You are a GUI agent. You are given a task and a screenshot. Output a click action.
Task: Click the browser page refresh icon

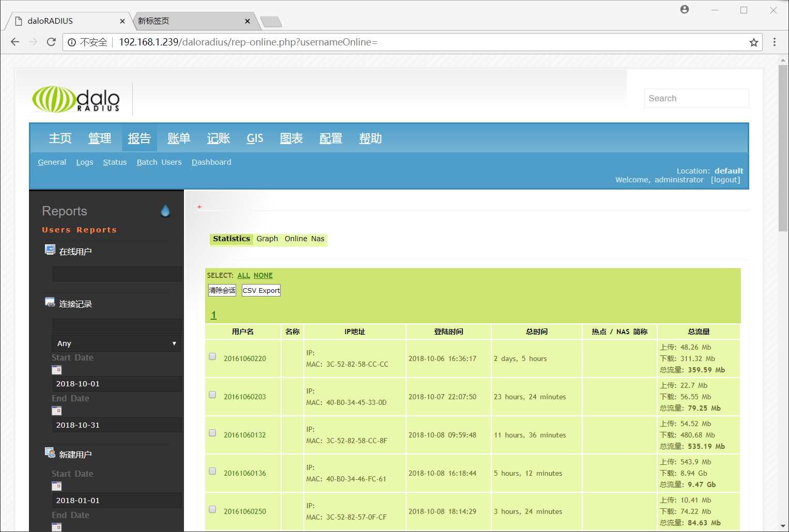pos(51,42)
